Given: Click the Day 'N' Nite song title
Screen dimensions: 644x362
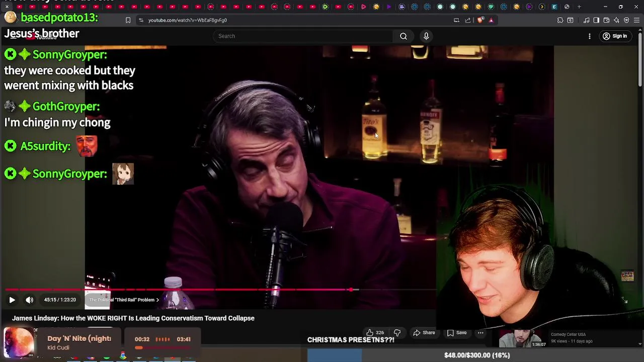Looking at the screenshot, I should (79, 338).
